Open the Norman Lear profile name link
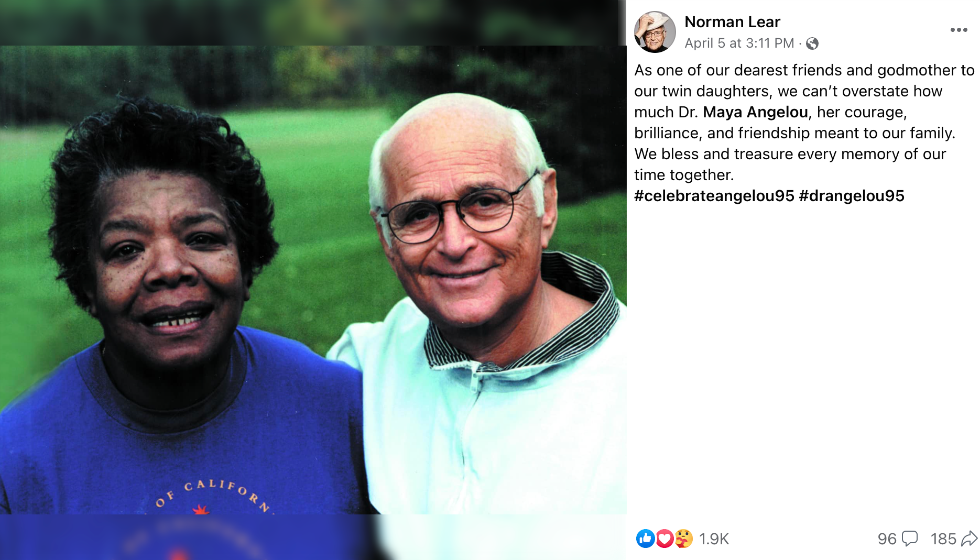Viewport: 980px width, 560px height. [x=732, y=22]
